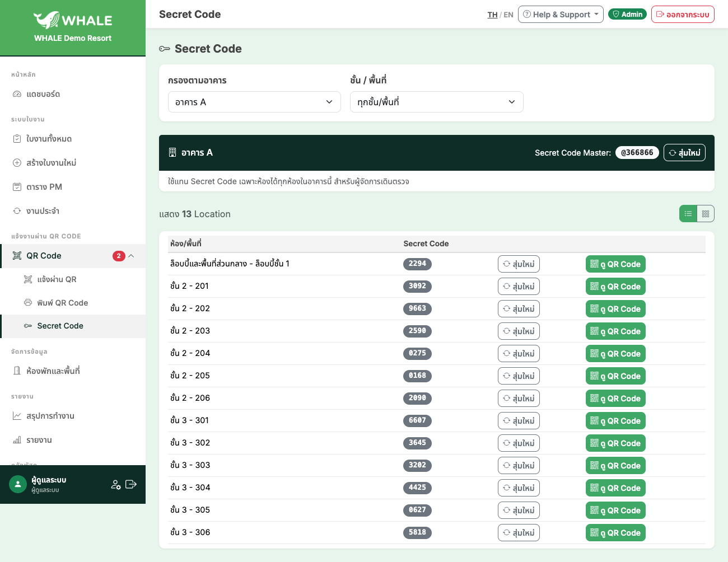Click the red badge 2 on QR Code
The width and height of the screenshot is (728, 562).
119,256
